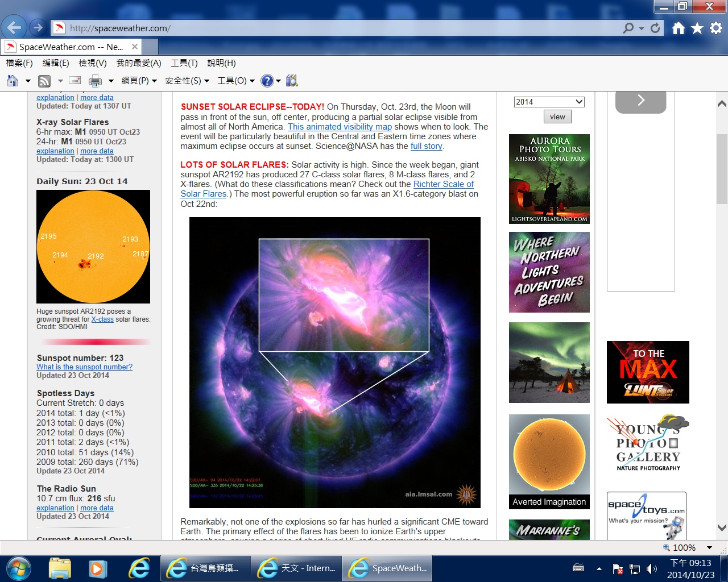
Task: Click the view button under year selector
Action: click(557, 117)
